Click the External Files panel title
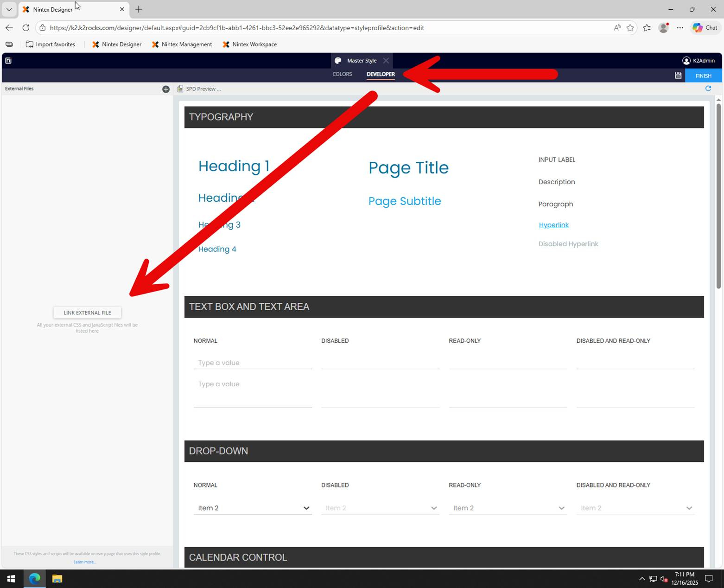The image size is (724, 588). point(19,89)
